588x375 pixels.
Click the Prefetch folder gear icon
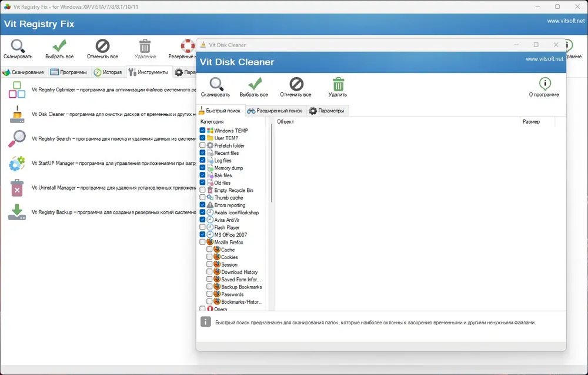pos(210,145)
